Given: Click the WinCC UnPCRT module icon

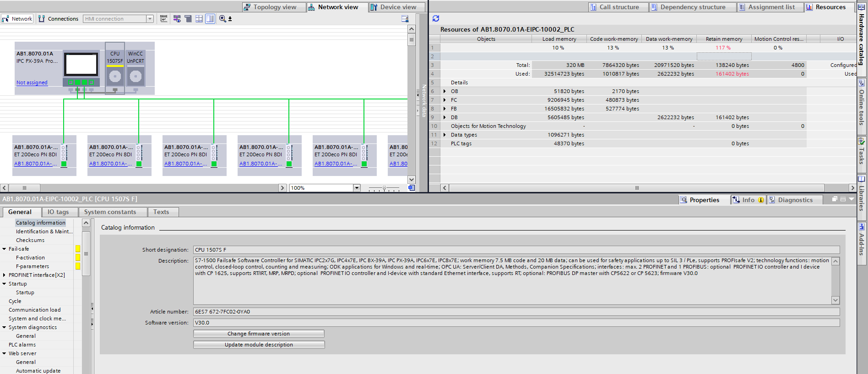Looking at the screenshot, I should pyautogui.click(x=136, y=68).
